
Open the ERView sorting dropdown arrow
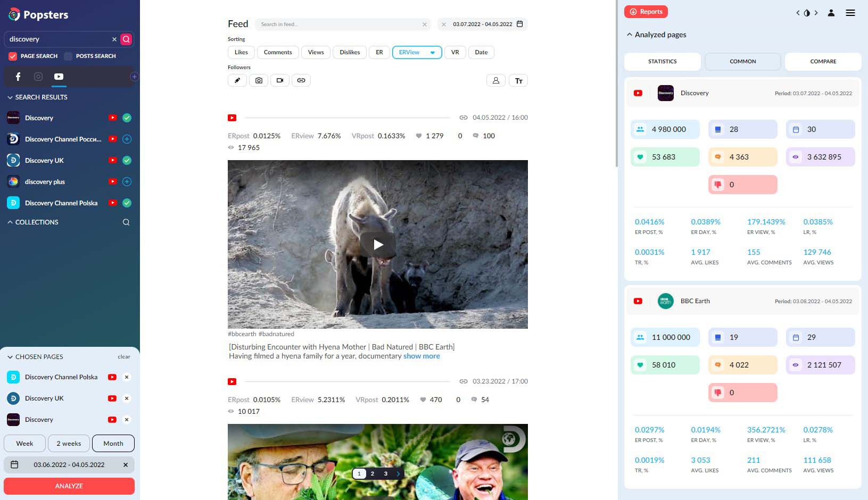tap(433, 53)
